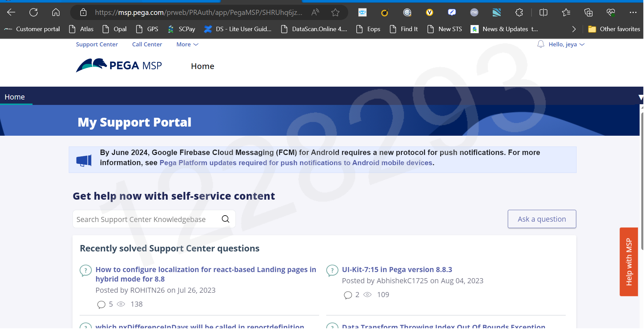Expand the collapse arrow at navigation bar edge
The height and width of the screenshot is (333, 644).
tap(641, 97)
